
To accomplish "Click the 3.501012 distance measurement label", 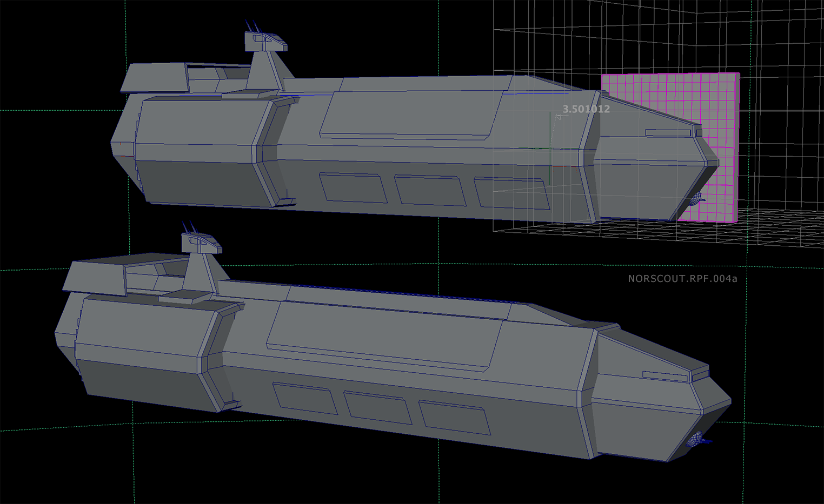I will click(x=586, y=109).
